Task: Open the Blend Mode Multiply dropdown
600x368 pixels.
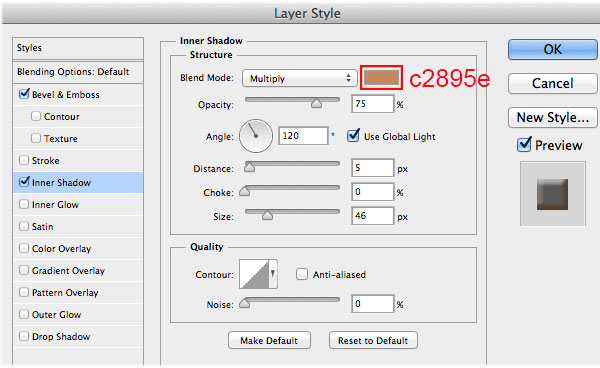Action: 300,78
